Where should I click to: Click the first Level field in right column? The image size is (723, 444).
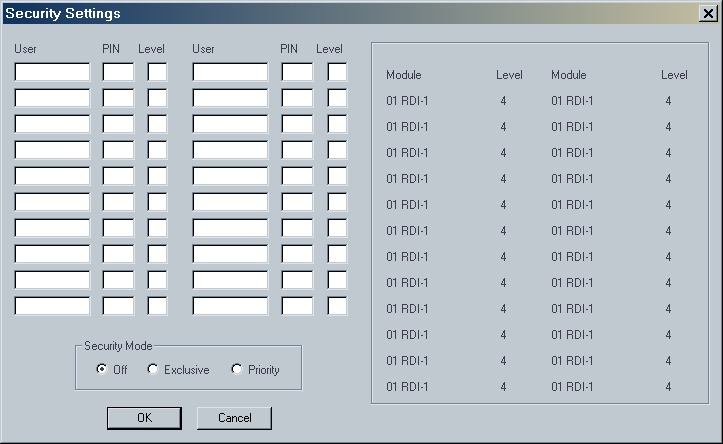coord(337,72)
